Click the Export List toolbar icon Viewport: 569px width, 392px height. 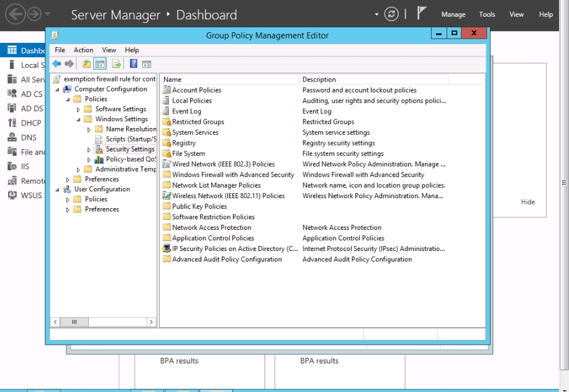pos(116,64)
